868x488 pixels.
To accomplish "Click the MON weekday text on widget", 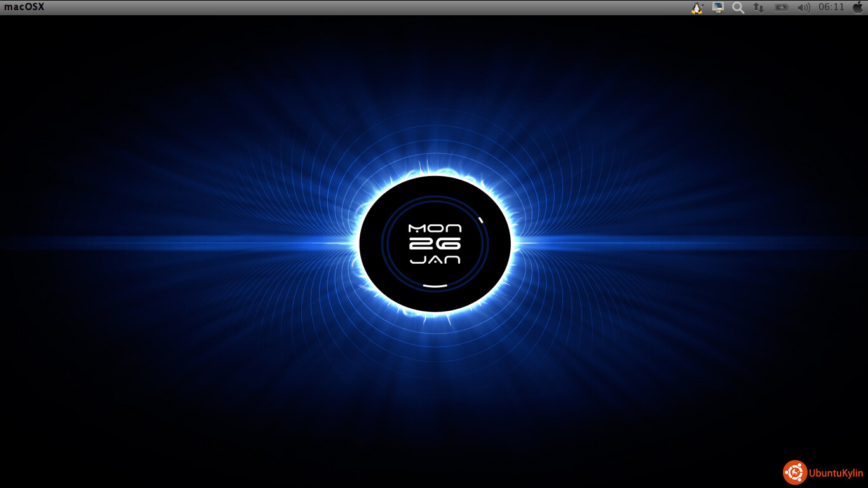I will [x=435, y=228].
